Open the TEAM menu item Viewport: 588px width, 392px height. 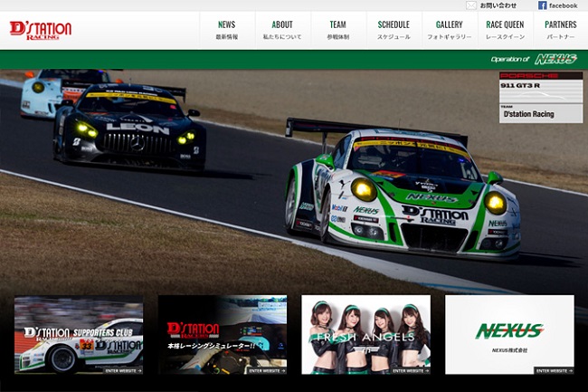pos(338,30)
